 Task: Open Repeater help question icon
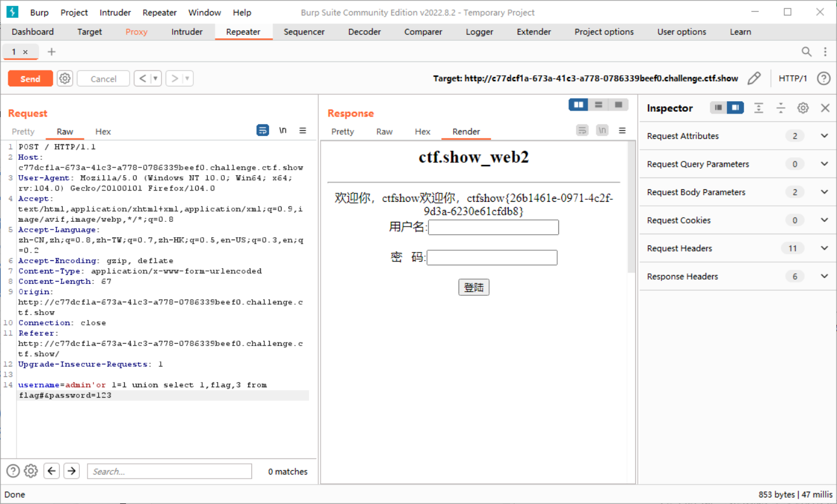[x=823, y=78]
